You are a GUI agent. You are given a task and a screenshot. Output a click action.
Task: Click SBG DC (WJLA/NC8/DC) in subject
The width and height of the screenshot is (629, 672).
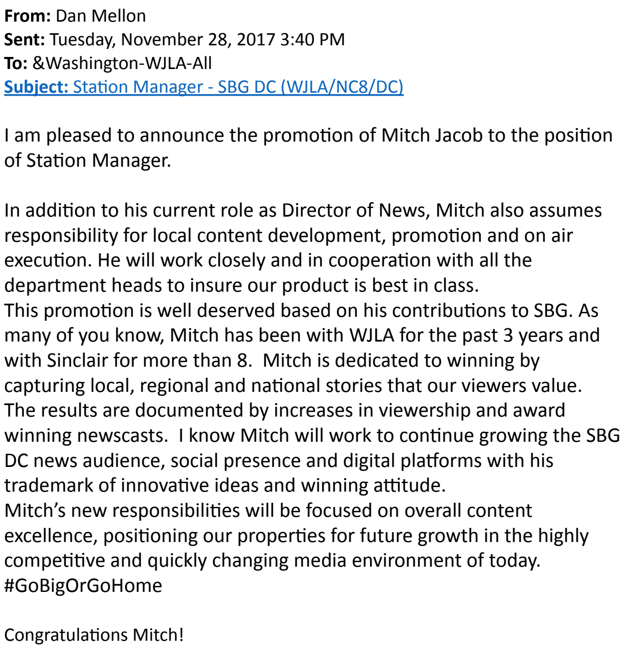point(310,87)
